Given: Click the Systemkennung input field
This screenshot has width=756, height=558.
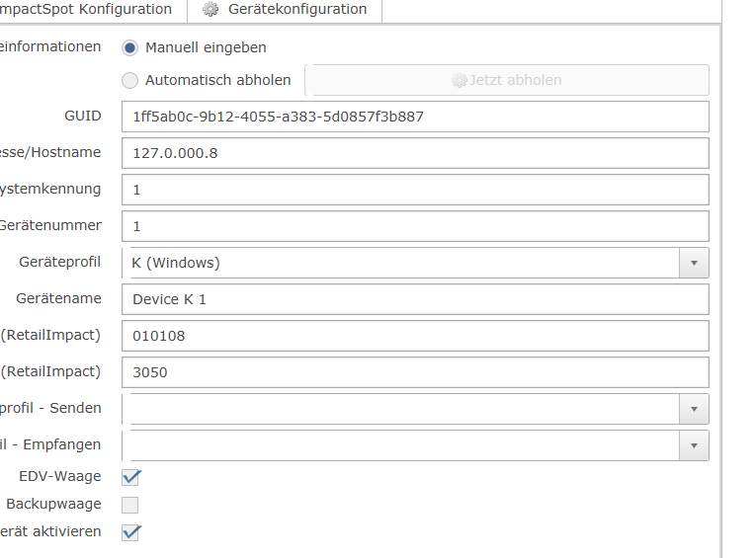Looking at the screenshot, I should [x=415, y=190].
